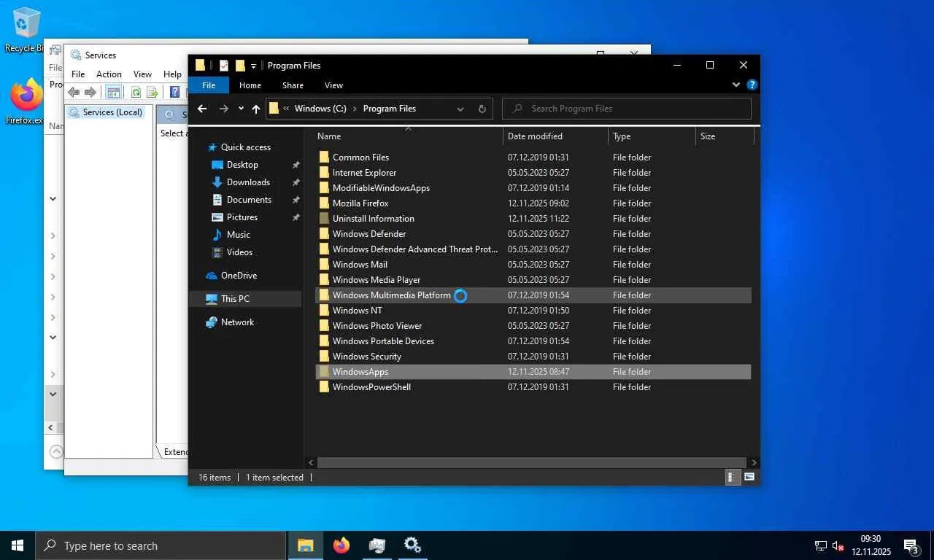Click the New folder icon in Explorer's title bar
This screenshot has width=934, height=560.
[240, 66]
